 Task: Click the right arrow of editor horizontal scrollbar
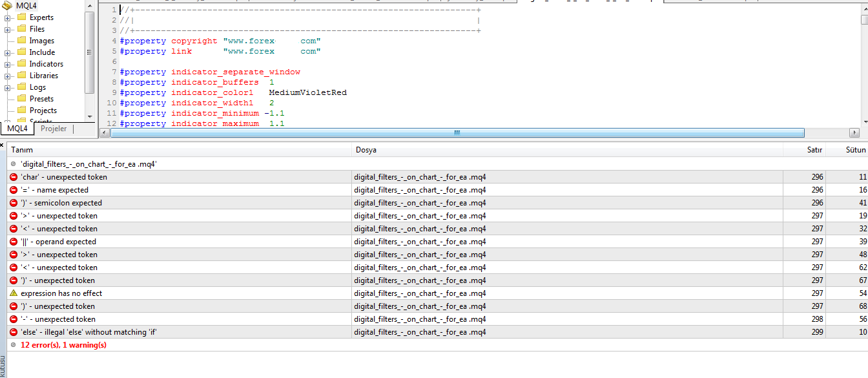point(854,132)
